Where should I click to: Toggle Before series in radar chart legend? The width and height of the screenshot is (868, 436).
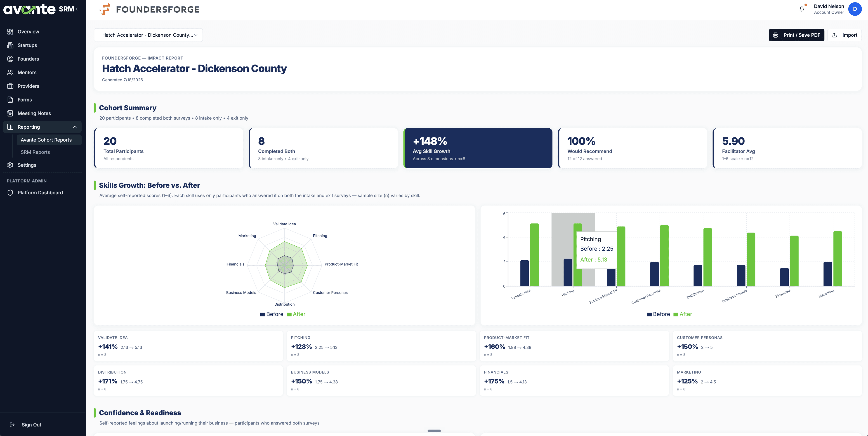271,314
